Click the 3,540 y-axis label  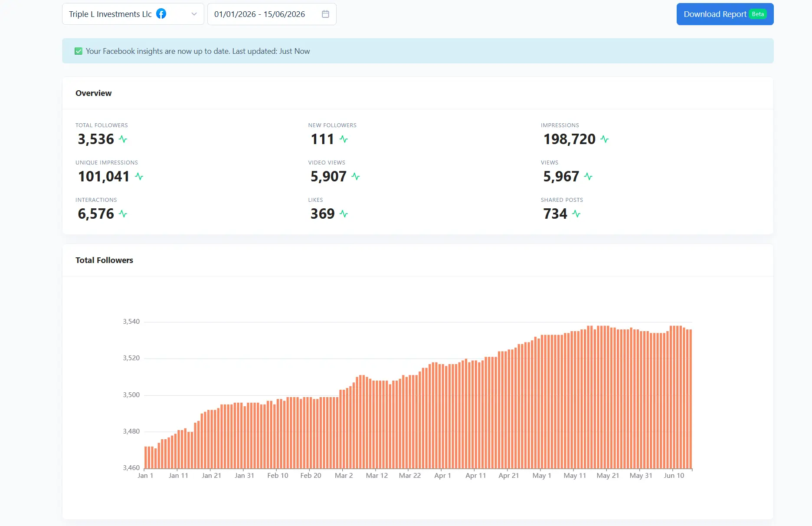click(x=131, y=322)
